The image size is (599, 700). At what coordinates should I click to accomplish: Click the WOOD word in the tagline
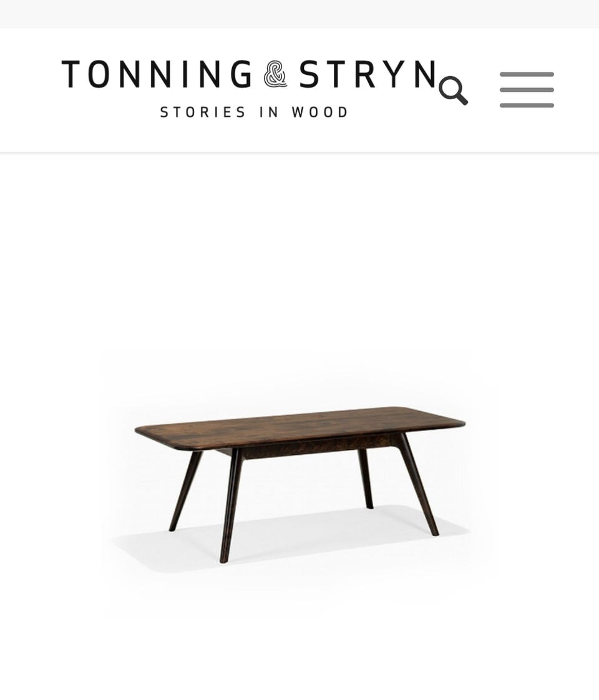[x=319, y=112]
